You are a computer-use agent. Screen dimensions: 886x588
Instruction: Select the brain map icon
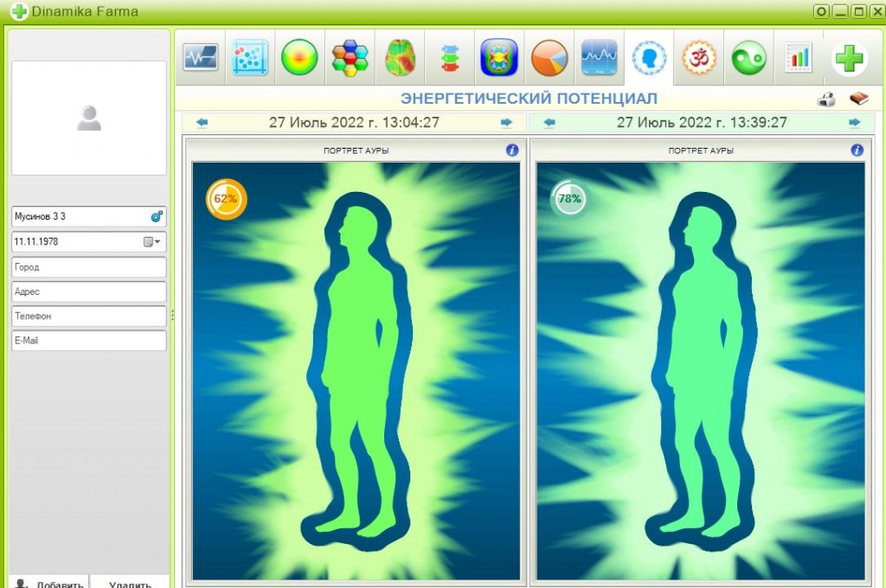click(400, 58)
